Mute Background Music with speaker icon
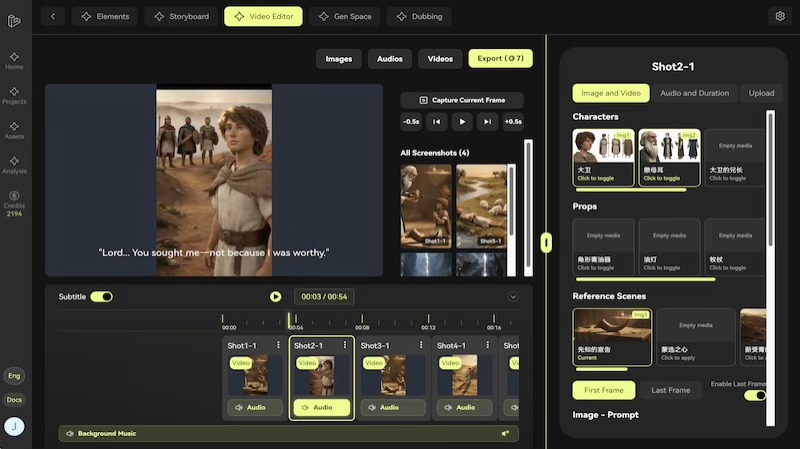800x449 pixels. pos(505,433)
